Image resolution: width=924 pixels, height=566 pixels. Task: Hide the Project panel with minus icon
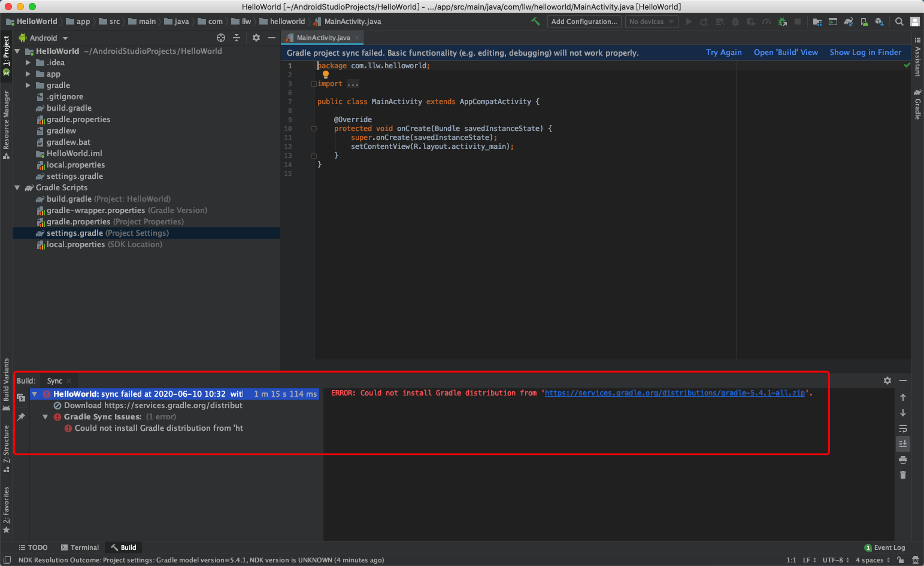click(x=272, y=38)
